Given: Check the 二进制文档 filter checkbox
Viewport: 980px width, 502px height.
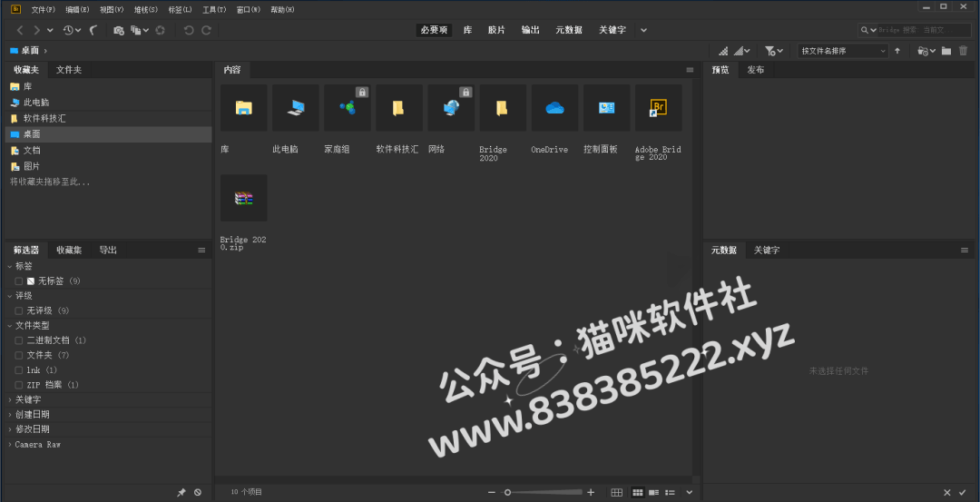Looking at the screenshot, I should [19, 340].
